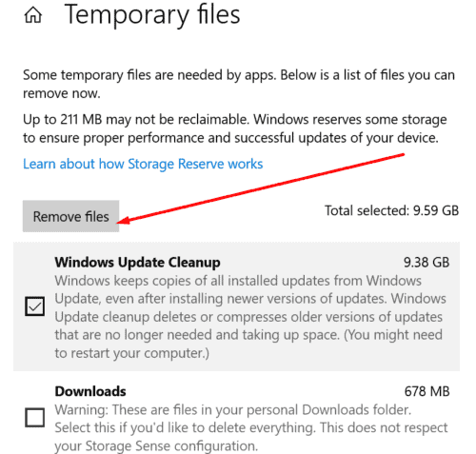Click the Temporary files page heading

point(152,15)
